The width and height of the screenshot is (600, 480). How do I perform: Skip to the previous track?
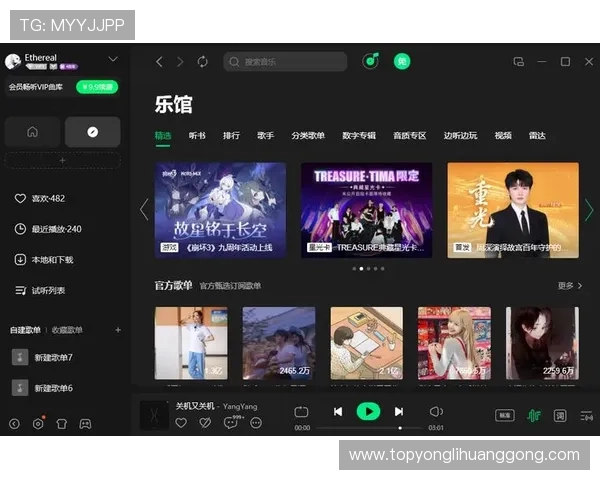[338, 412]
